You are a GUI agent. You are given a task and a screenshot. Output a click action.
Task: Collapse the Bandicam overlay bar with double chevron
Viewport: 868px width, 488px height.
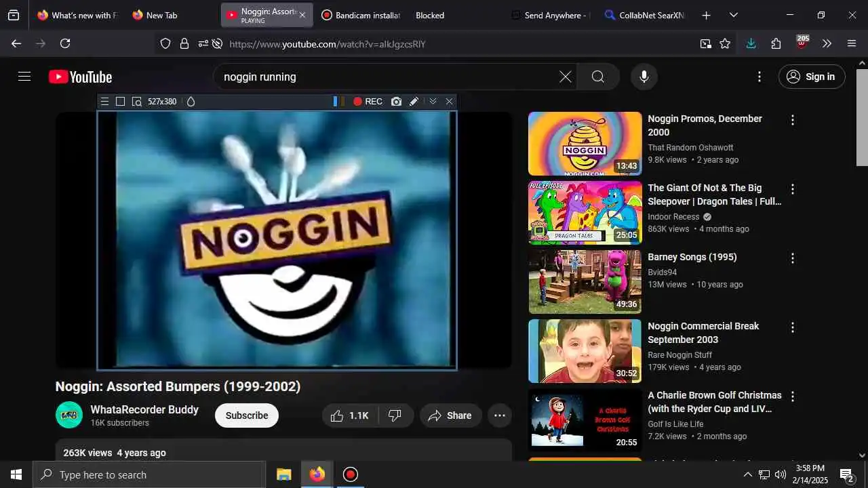tap(433, 102)
